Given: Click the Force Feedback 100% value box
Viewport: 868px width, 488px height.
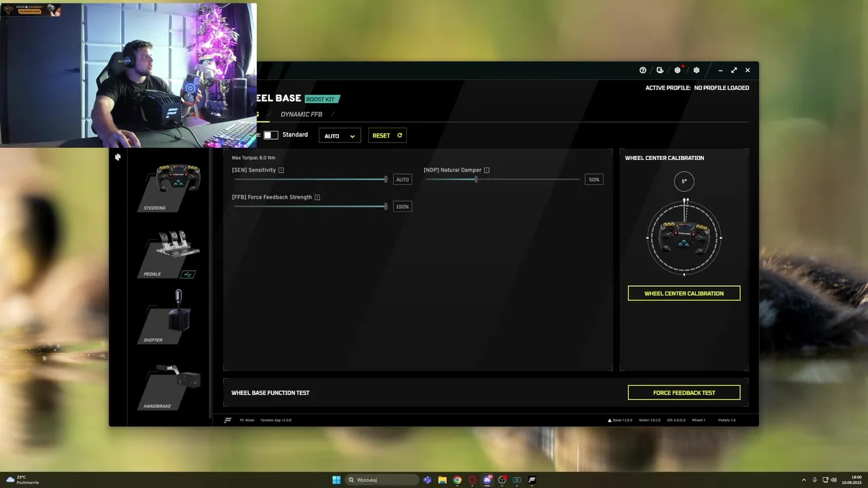Looking at the screenshot, I should pos(402,207).
